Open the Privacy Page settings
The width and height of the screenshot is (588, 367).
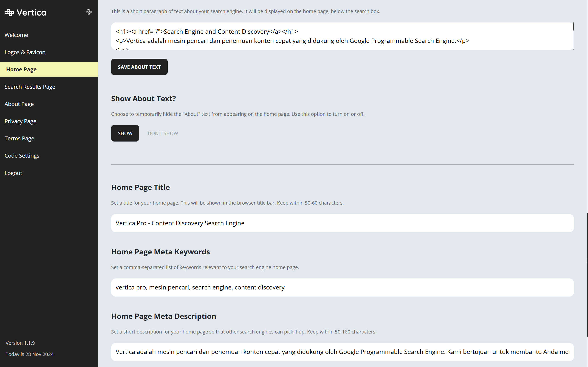[x=20, y=121]
